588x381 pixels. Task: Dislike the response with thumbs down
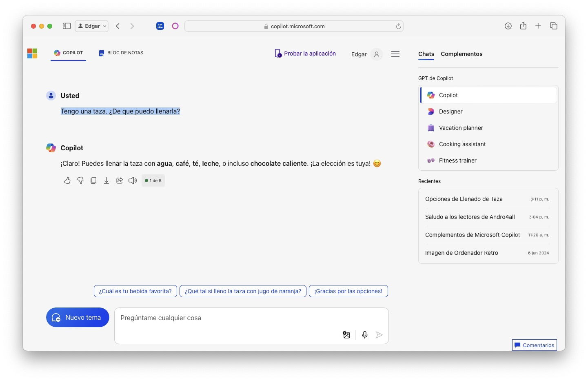pos(80,180)
